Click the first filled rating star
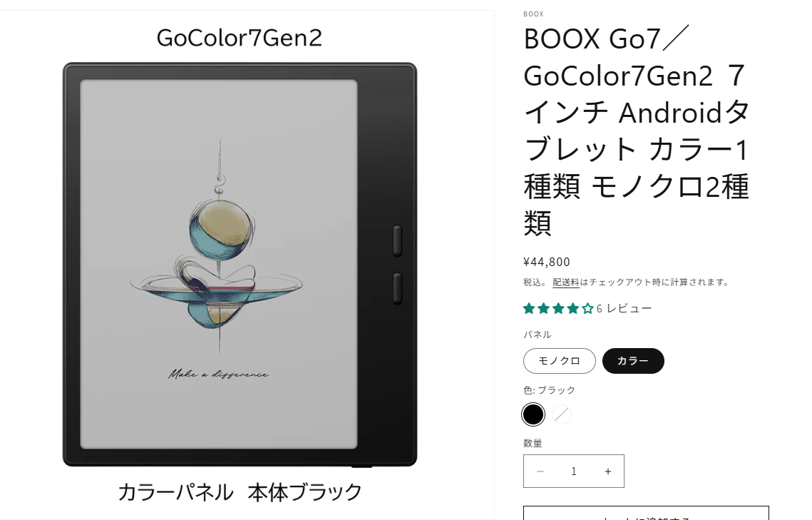812x520 pixels. coord(529,309)
